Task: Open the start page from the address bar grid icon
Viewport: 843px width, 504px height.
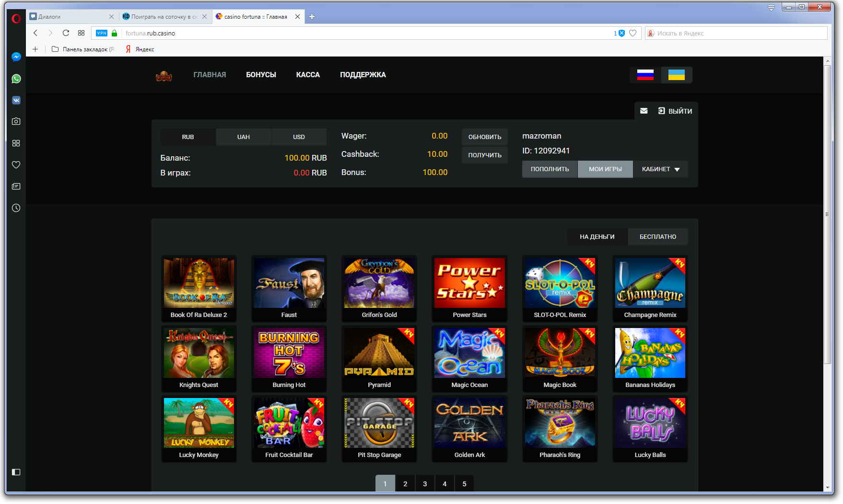Action: click(x=81, y=33)
